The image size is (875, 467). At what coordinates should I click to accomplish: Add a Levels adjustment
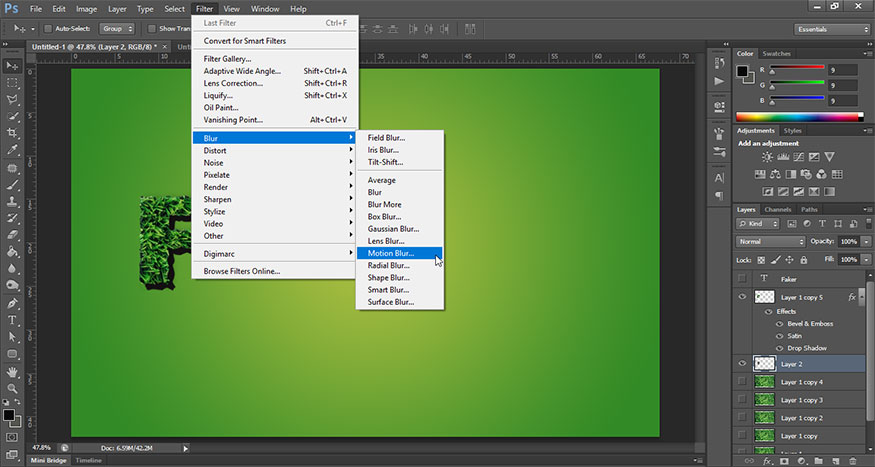783,157
